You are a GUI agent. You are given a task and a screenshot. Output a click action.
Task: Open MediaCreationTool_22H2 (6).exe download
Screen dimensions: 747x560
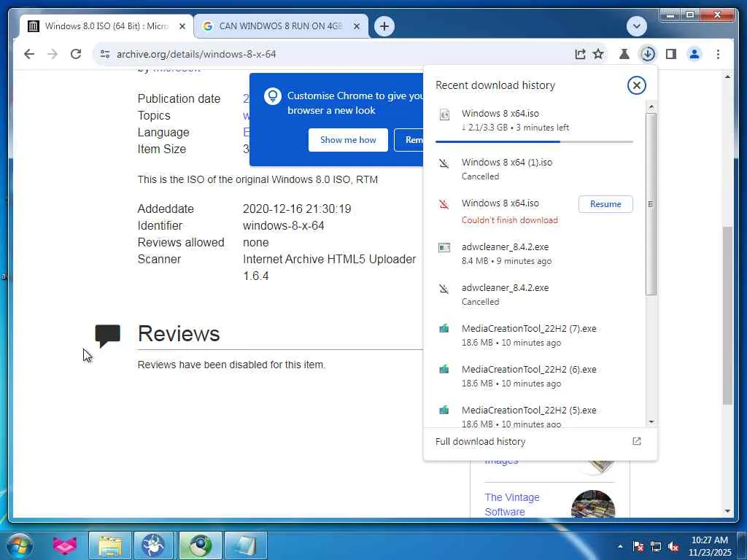(534, 376)
